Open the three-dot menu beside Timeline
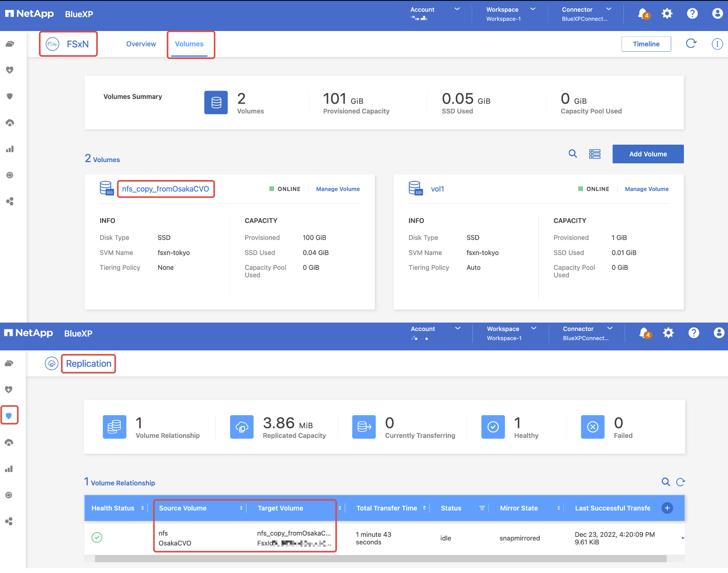 717,44
